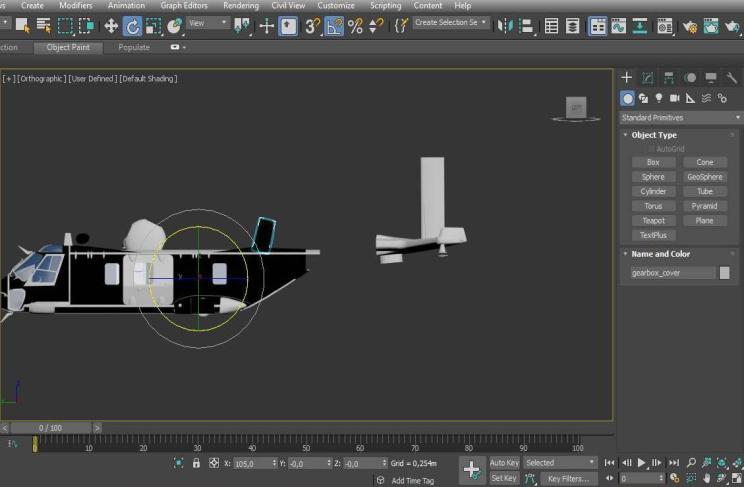Open the Rendering menu

pos(241,6)
